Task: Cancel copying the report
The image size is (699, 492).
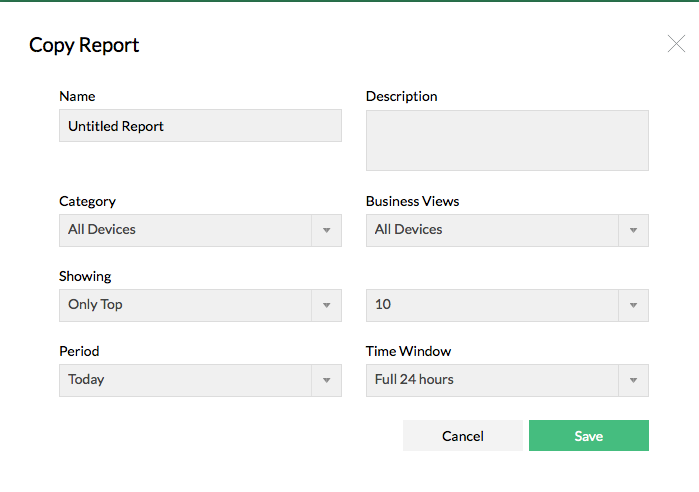Action: [463, 436]
